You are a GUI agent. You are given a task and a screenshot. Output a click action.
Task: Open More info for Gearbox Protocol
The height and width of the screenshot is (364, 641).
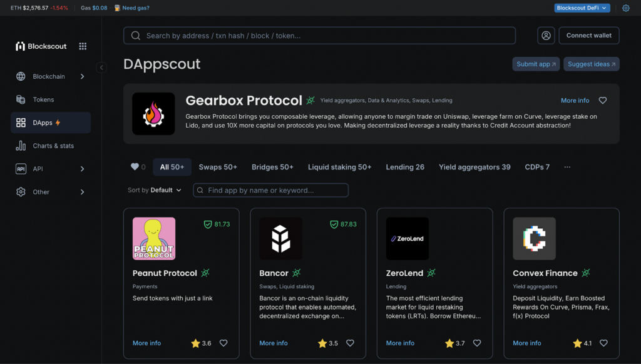pyautogui.click(x=574, y=100)
